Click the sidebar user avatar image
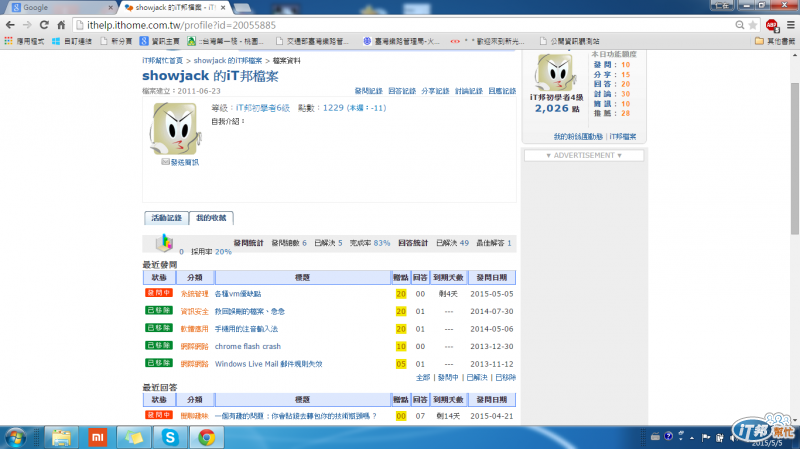Viewport: 800px width, 449px height. pyautogui.click(x=555, y=72)
